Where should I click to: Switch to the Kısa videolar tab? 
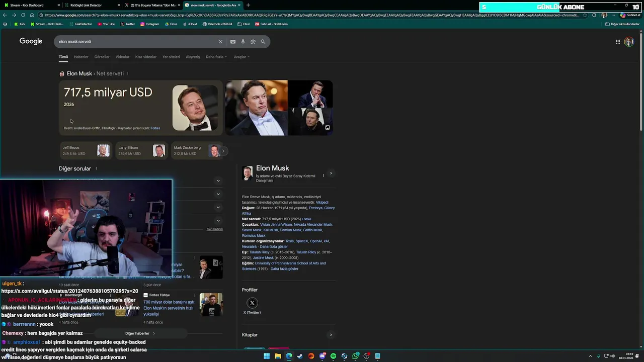[x=146, y=57]
